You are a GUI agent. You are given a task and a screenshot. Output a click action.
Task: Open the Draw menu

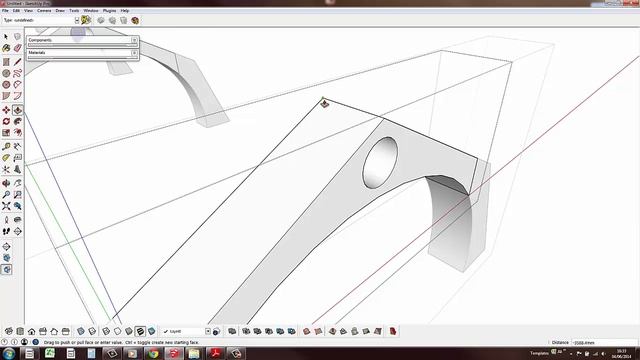60,11
